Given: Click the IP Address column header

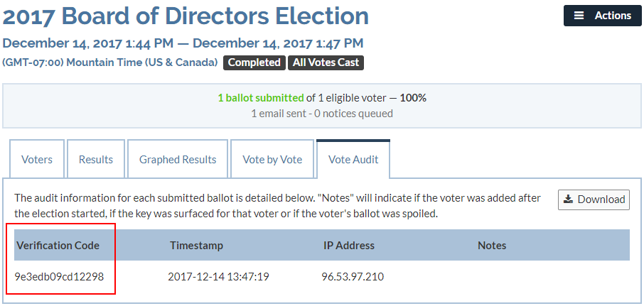Looking at the screenshot, I should click(349, 245).
